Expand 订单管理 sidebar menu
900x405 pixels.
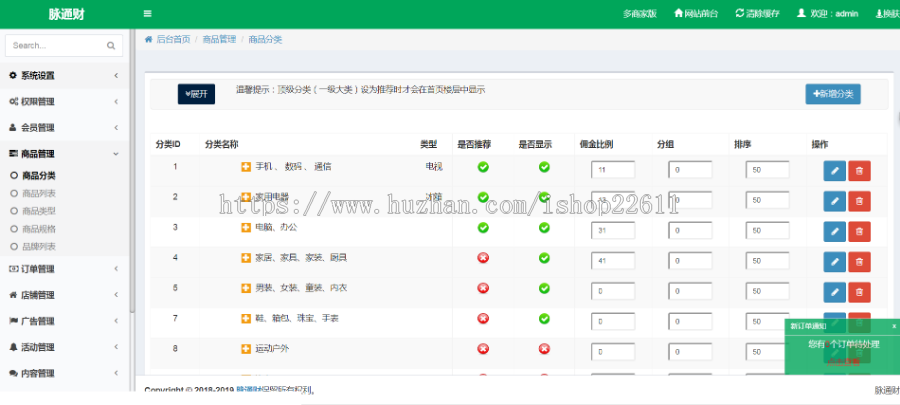coord(65,268)
